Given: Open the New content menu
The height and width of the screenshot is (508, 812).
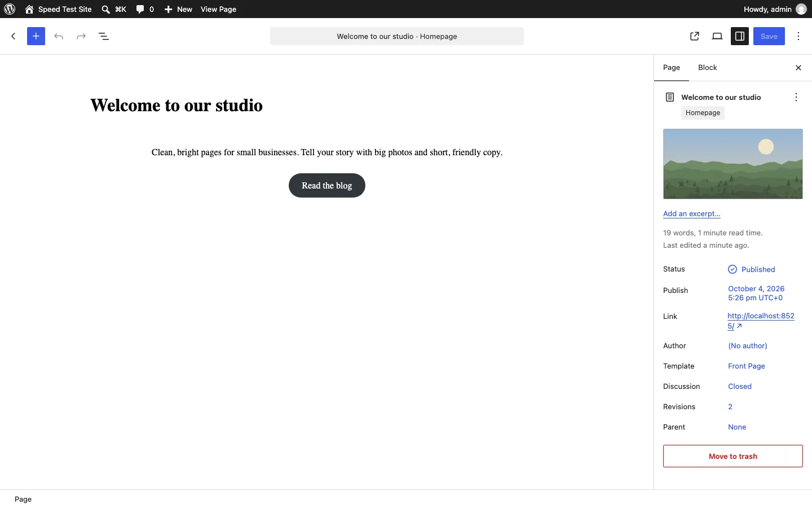Looking at the screenshot, I should (178, 9).
